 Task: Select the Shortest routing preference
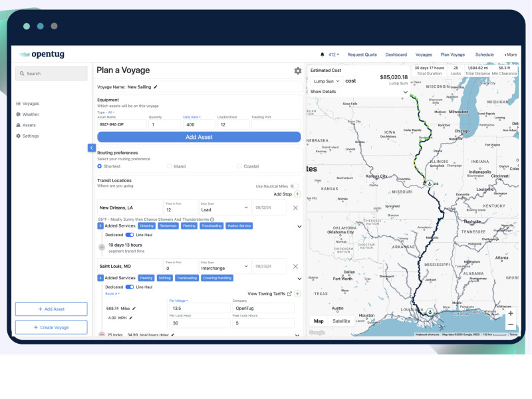pyautogui.click(x=99, y=166)
